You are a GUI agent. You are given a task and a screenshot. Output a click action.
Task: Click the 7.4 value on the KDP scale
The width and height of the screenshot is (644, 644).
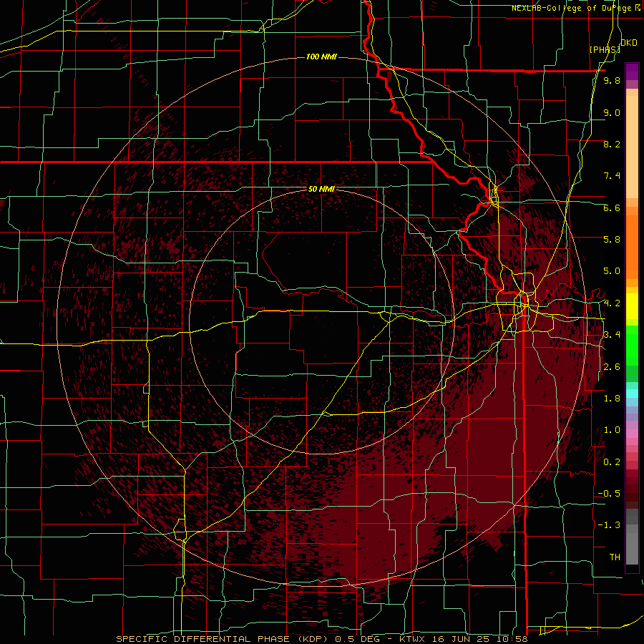pyautogui.click(x=612, y=176)
